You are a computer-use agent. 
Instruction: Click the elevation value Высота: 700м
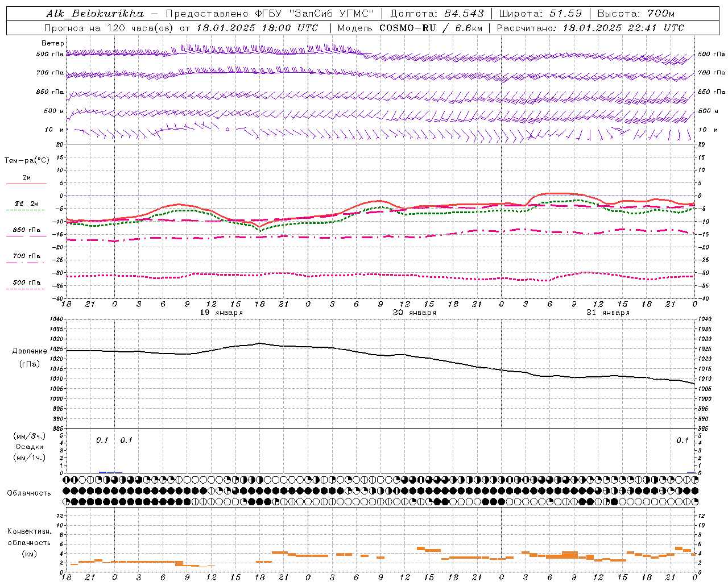[636, 14]
